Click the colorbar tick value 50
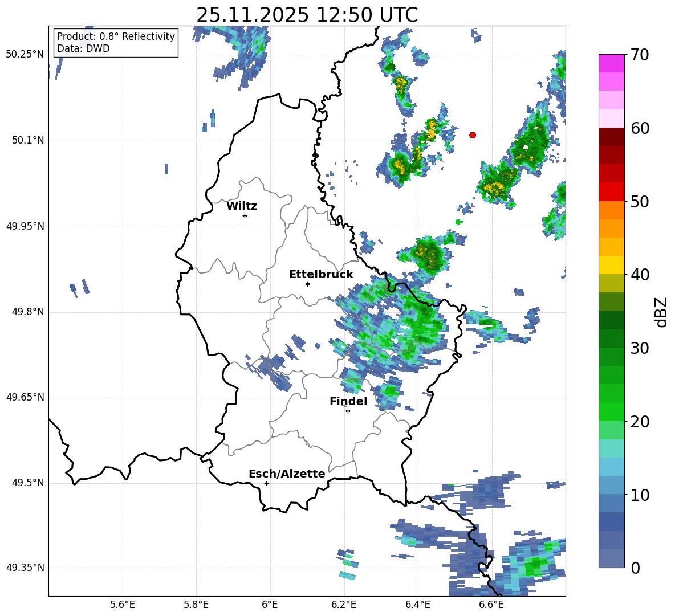 (x=640, y=201)
